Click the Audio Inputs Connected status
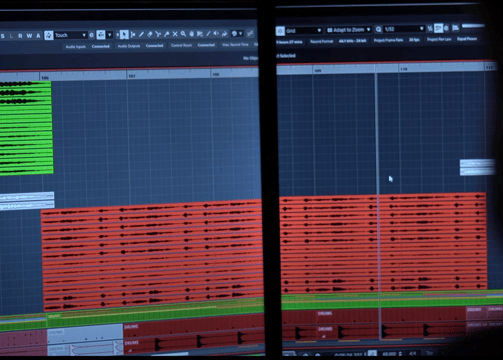The height and width of the screenshot is (360, 503). [x=88, y=47]
